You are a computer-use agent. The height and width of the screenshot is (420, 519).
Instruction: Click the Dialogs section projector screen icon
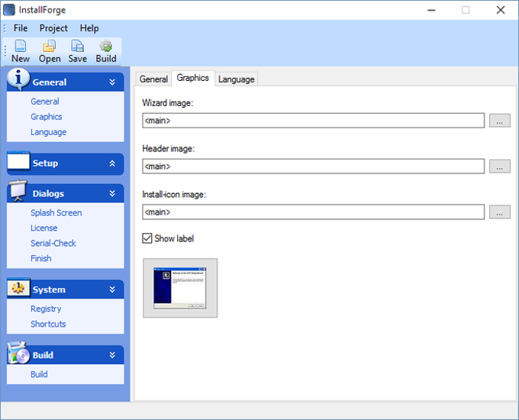pyautogui.click(x=18, y=190)
